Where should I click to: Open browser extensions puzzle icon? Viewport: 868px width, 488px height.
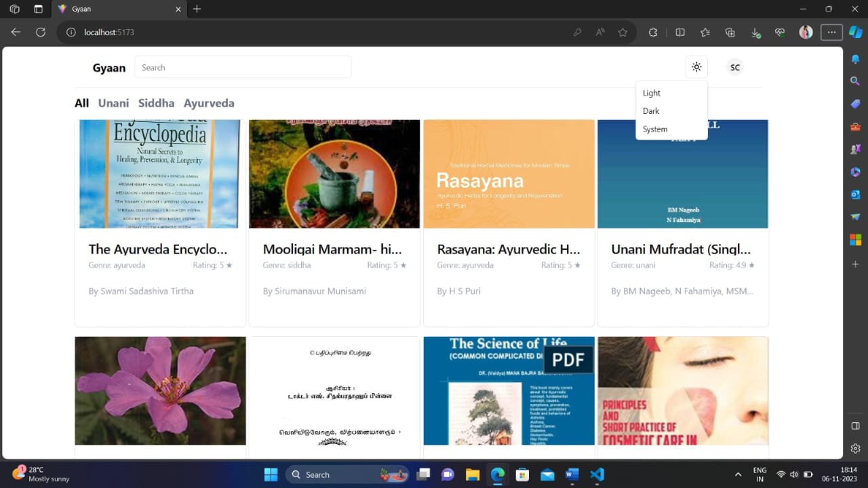(x=653, y=32)
